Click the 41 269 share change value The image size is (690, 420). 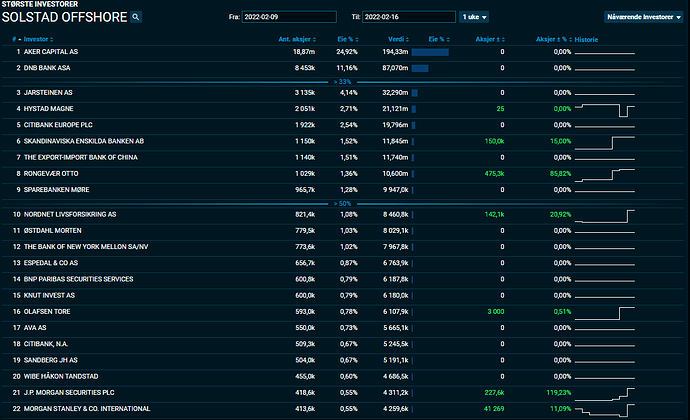494,409
